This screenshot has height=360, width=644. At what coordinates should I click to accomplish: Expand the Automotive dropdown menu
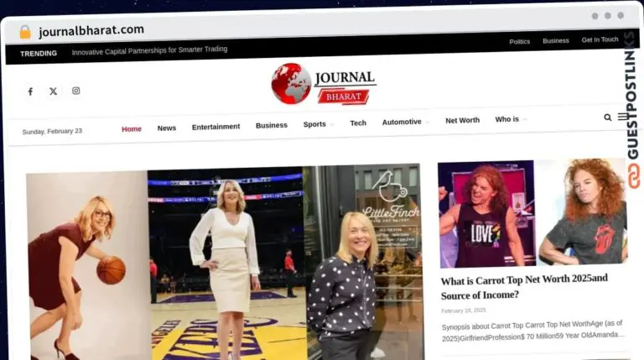point(405,122)
